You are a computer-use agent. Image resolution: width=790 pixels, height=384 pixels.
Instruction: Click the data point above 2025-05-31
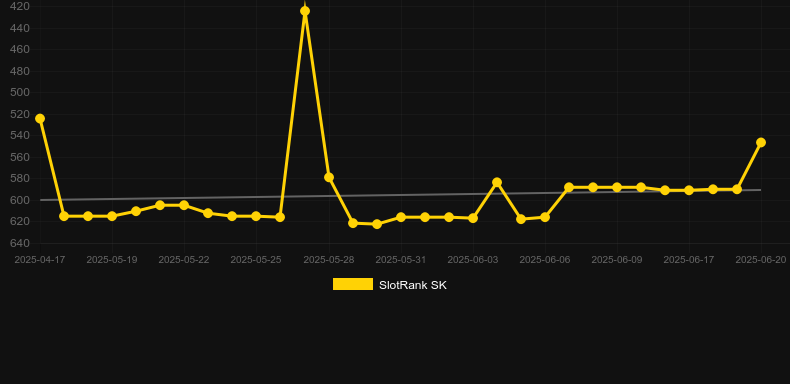401,217
